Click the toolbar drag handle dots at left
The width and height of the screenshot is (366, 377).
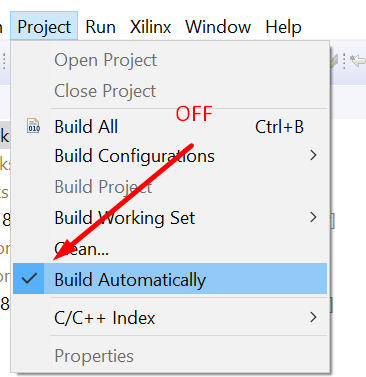point(4,61)
